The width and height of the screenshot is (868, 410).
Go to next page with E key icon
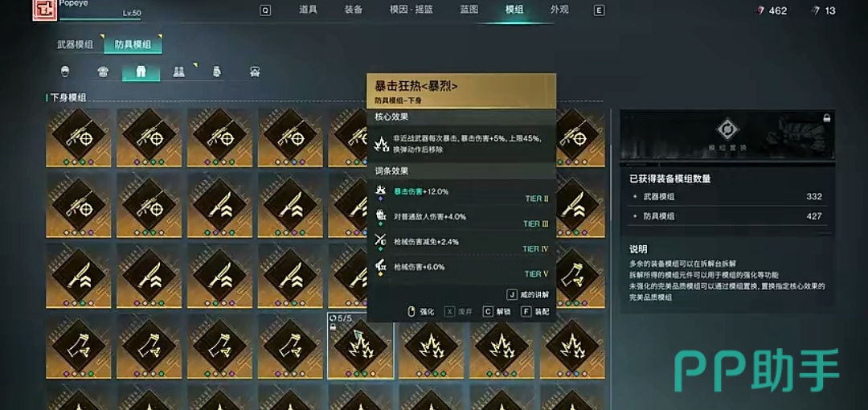(599, 10)
